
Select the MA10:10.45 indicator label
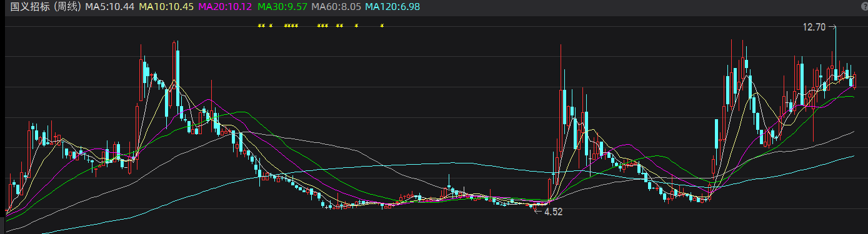166,6
